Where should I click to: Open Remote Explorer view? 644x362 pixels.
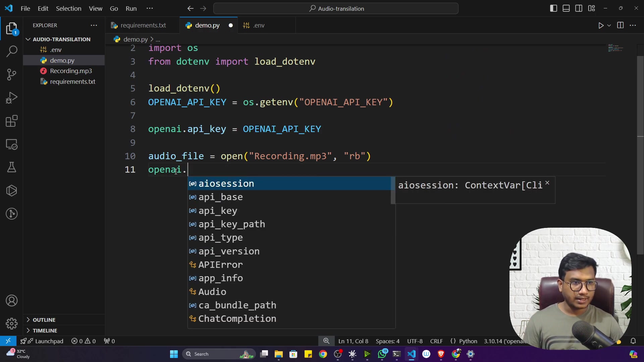[x=12, y=144]
